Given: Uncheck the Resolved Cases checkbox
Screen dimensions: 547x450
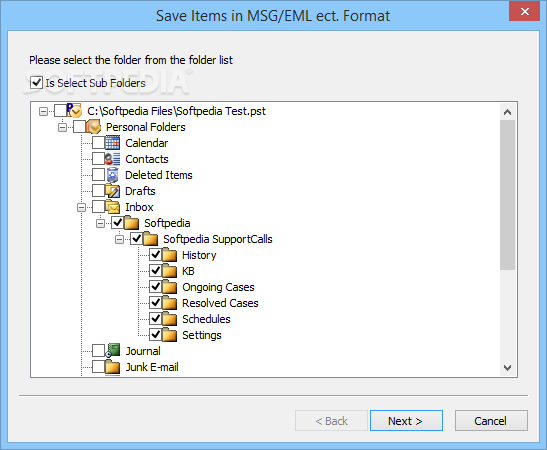Looking at the screenshot, I should pyautogui.click(x=155, y=303).
